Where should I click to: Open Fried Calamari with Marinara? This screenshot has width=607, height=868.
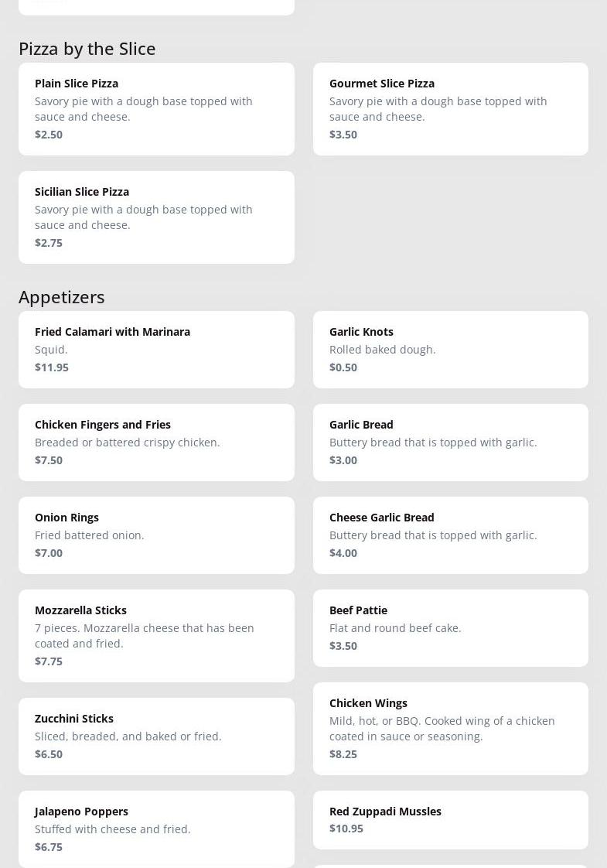tap(156, 349)
